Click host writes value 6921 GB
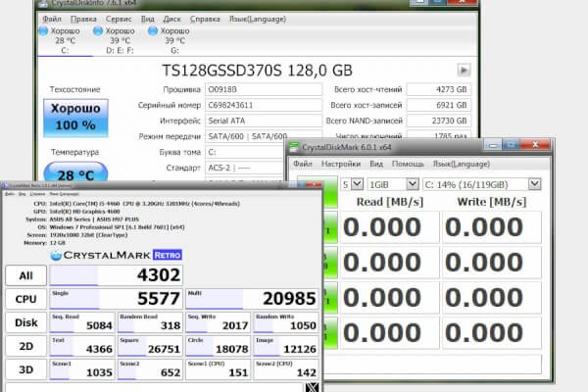Viewport: 588px width, 392px height. [x=439, y=106]
